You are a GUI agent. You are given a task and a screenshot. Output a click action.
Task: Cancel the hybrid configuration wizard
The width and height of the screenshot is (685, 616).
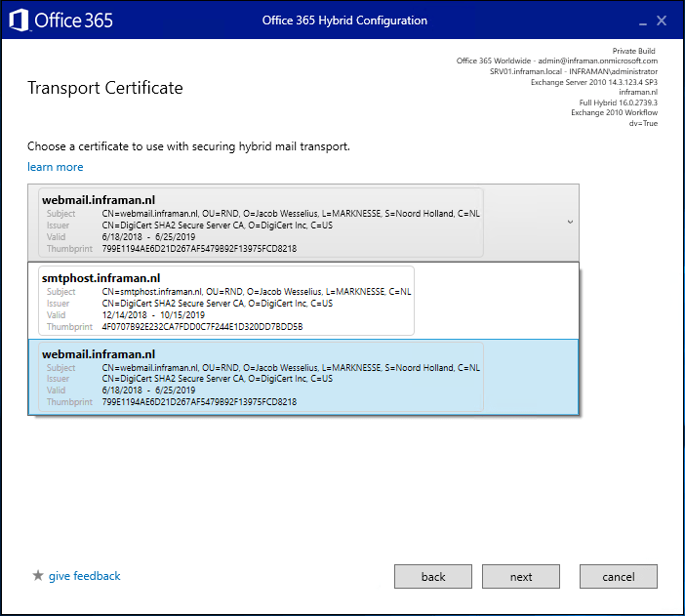(619, 577)
